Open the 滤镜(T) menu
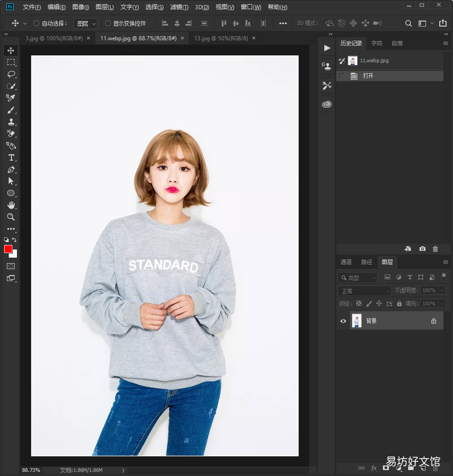This screenshot has width=453, height=476. click(179, 7)
